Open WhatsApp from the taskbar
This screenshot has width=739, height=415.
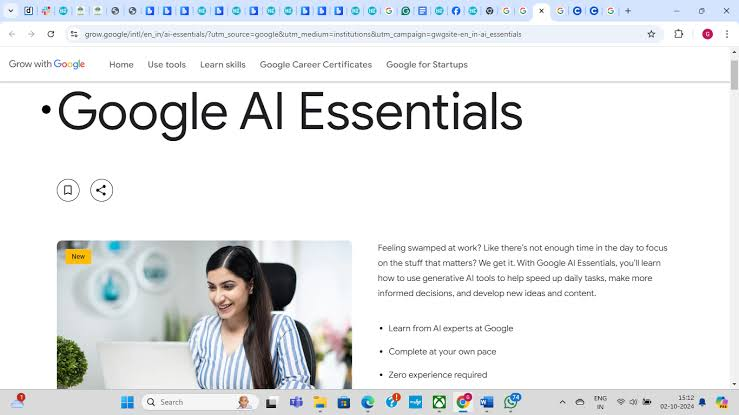(x=511, y=402)
